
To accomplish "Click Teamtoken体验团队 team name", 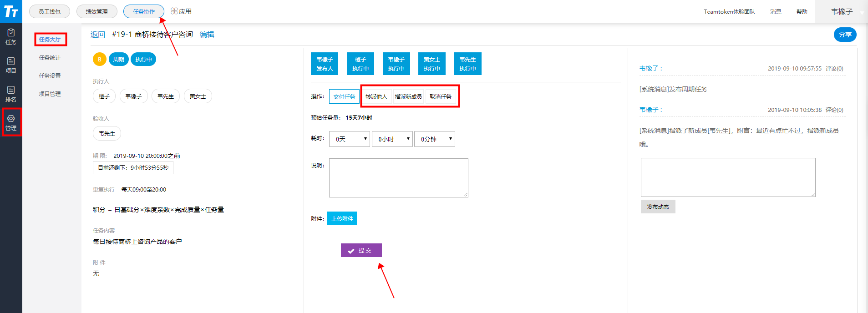I will pos(730,12).
